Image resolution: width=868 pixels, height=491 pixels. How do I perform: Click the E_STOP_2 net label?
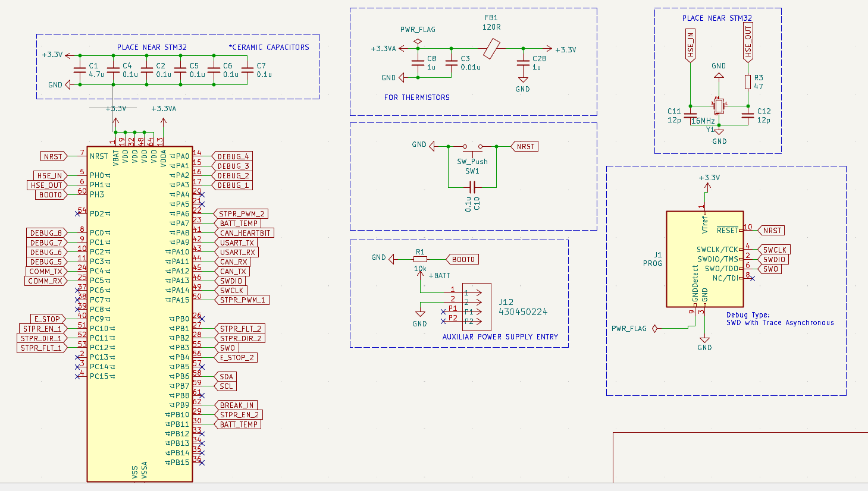[236, 357]
